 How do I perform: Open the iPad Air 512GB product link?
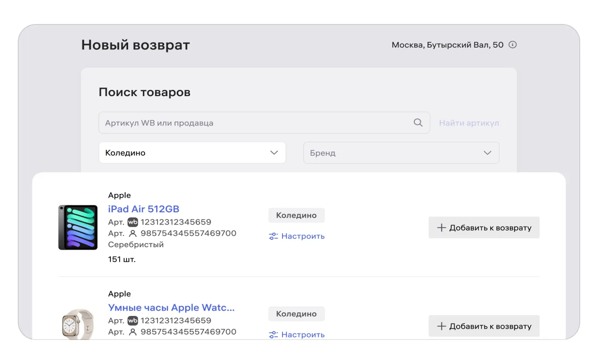[x=144, y=209]
